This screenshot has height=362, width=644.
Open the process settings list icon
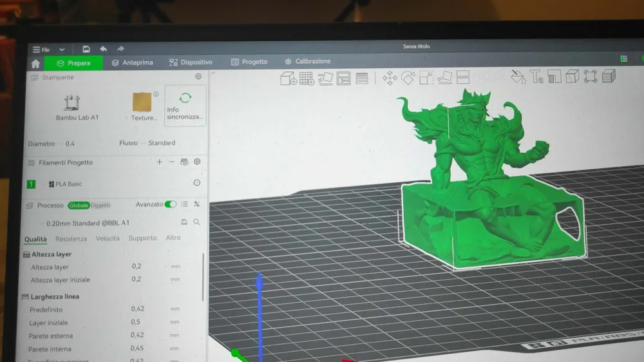tap(184, 204)
